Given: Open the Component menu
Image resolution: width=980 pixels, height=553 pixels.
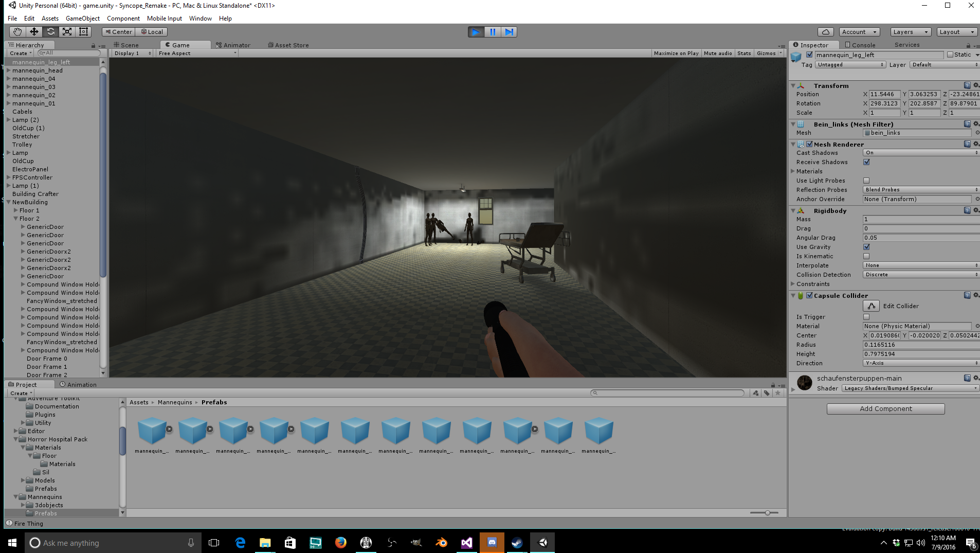Looking at the screenshot, I should point(123,19).
